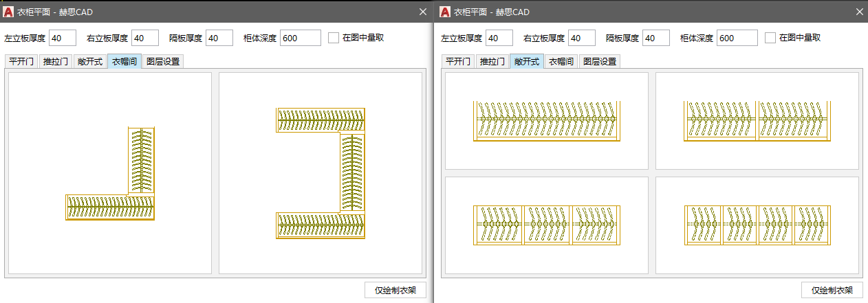Open 推拉门 tab in right window

[492, 62]
